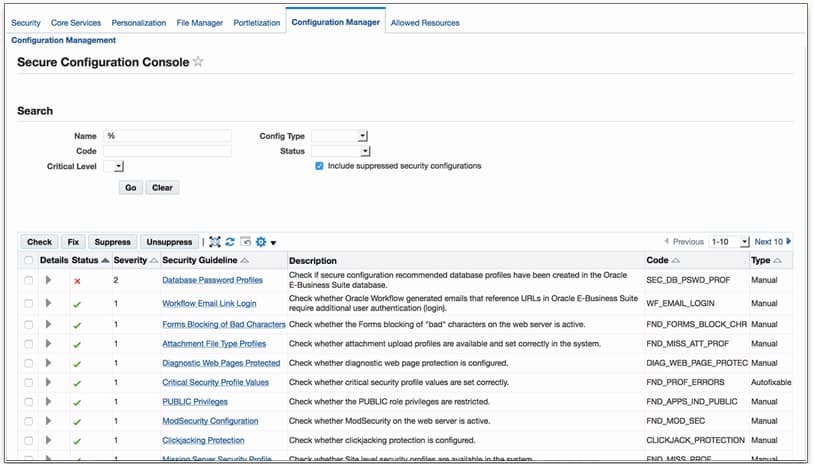Open the 1-10 record range dropdown

(729, 242)
